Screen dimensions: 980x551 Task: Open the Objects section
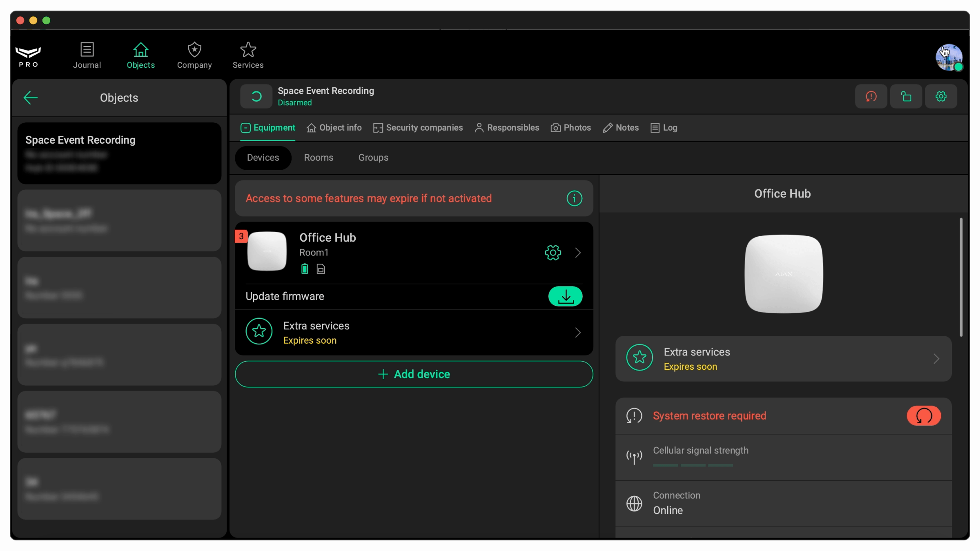point(140,56)
